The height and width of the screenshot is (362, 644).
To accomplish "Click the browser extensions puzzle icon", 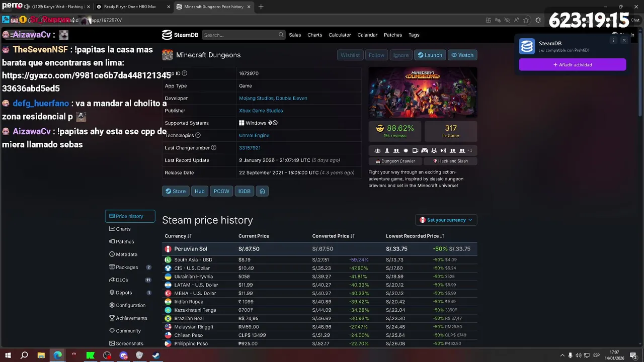I will click(538, 20).
